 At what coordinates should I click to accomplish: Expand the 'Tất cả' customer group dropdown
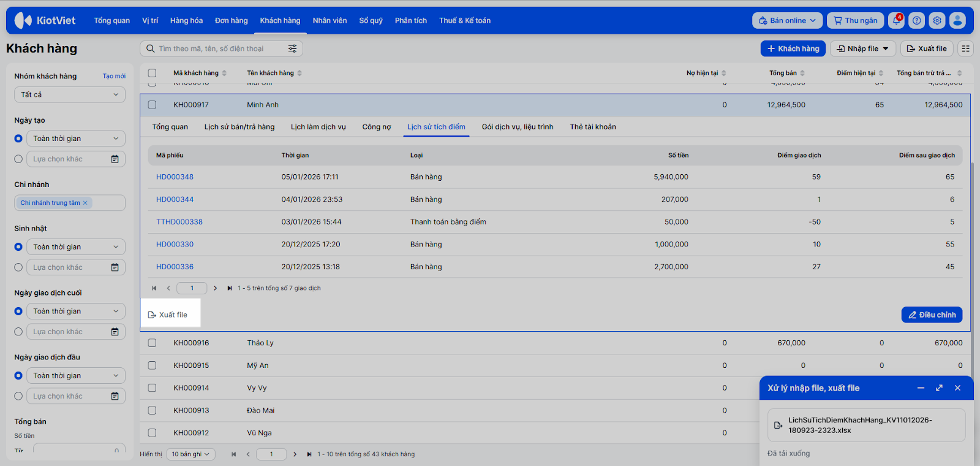tap(70, 94)
